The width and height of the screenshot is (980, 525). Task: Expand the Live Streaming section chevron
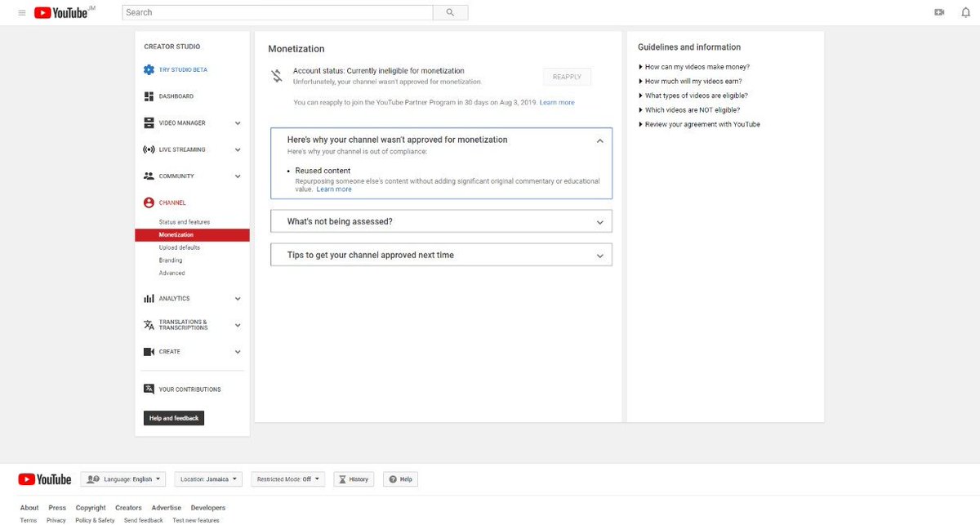pos(238,150)
